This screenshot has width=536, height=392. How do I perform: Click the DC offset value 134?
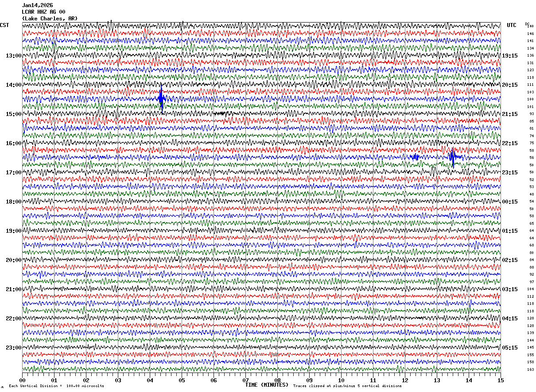530,48
